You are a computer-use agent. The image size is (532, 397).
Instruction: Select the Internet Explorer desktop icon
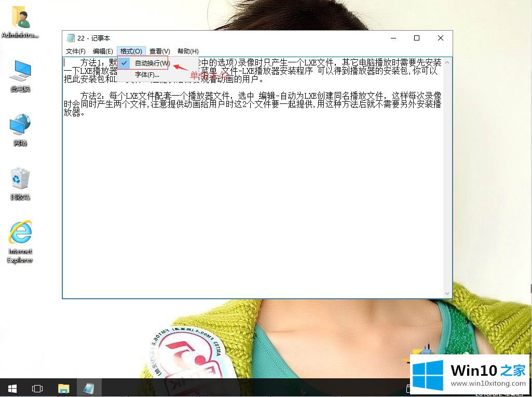[20, 242]
